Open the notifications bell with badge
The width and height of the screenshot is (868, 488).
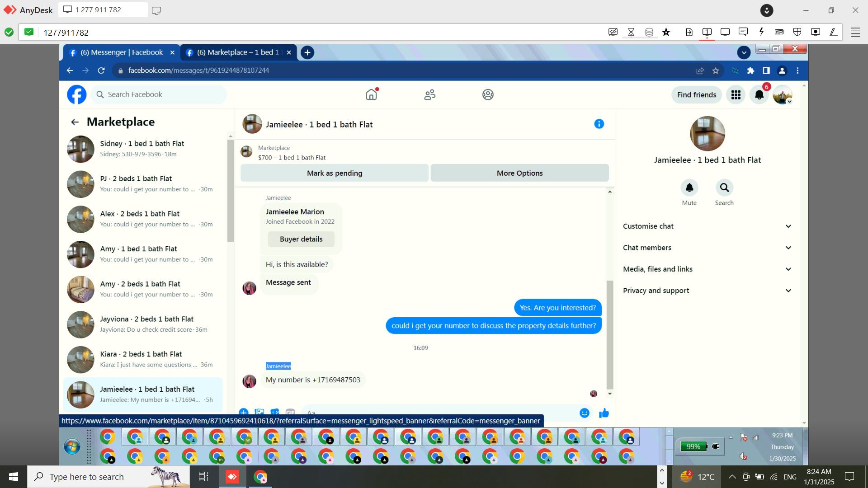tap(759, 95)
